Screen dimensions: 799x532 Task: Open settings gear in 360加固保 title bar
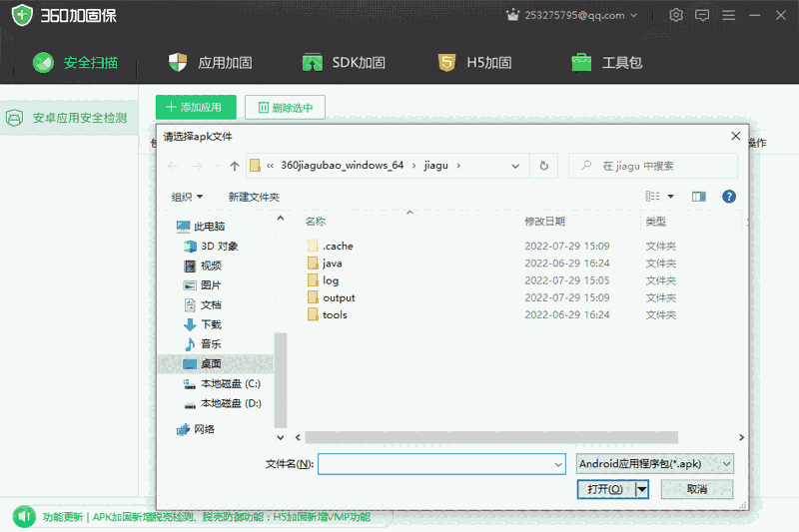coord(676,15)
